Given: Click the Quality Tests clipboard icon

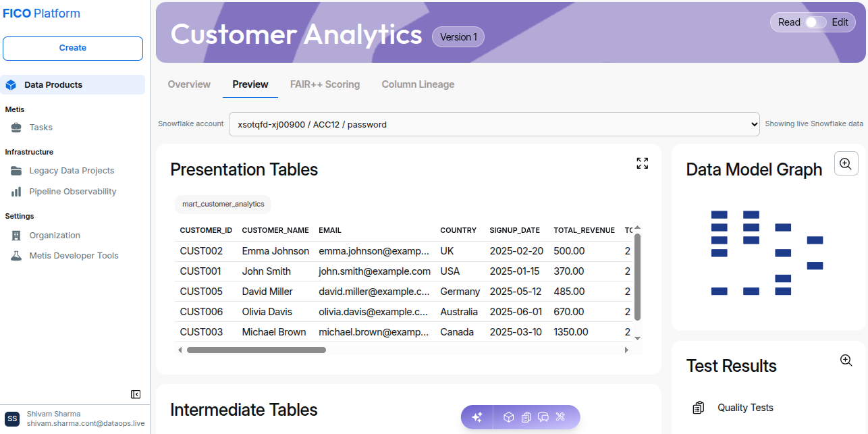Looking at the screenshot, I should 699,408.
